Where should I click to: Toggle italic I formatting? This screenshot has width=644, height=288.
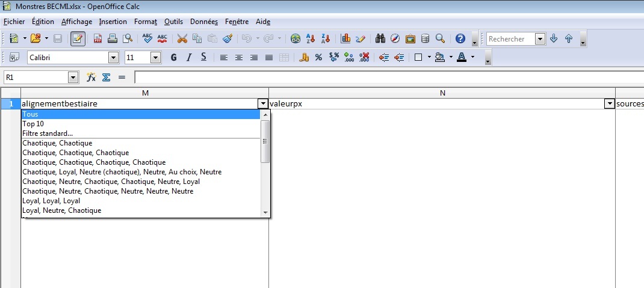189,58
